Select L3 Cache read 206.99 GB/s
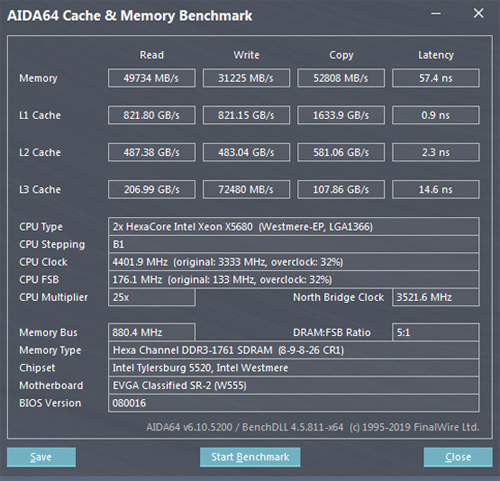500x481 pixels. (x=151, y=189)
